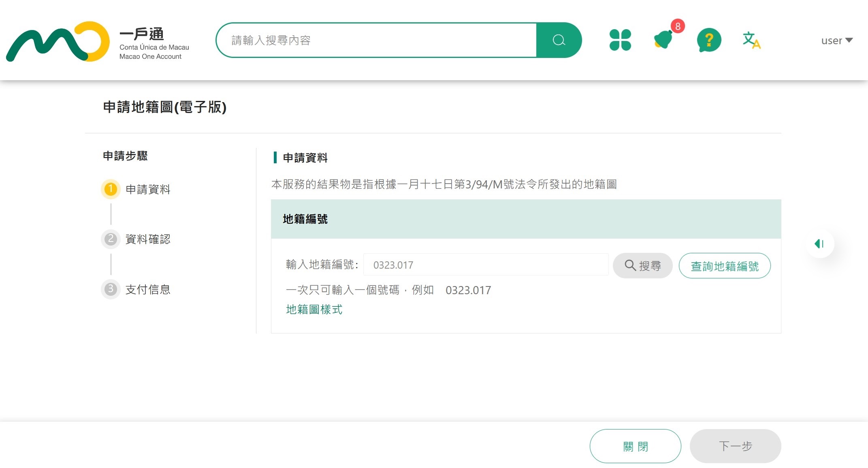
Task: Click 查詢地籍編號 button
Action: [724, 266]
